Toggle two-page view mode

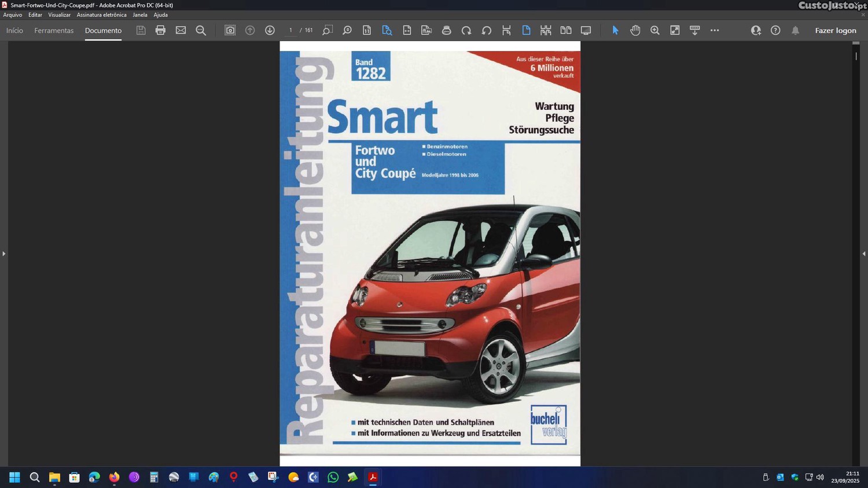click(x=566, y=30)
